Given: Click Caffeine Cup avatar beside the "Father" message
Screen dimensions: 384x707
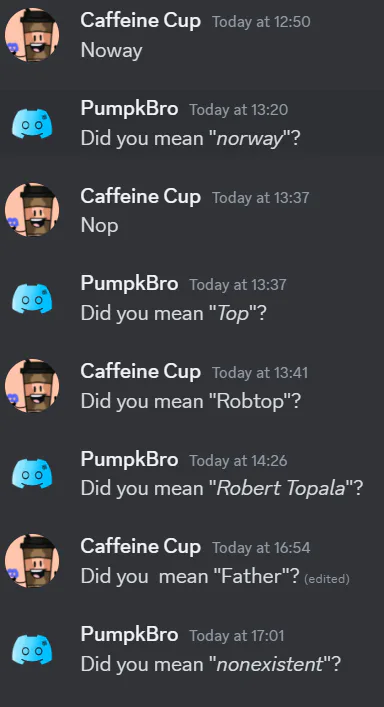Looking at the screenshot, I should (32, 560).
